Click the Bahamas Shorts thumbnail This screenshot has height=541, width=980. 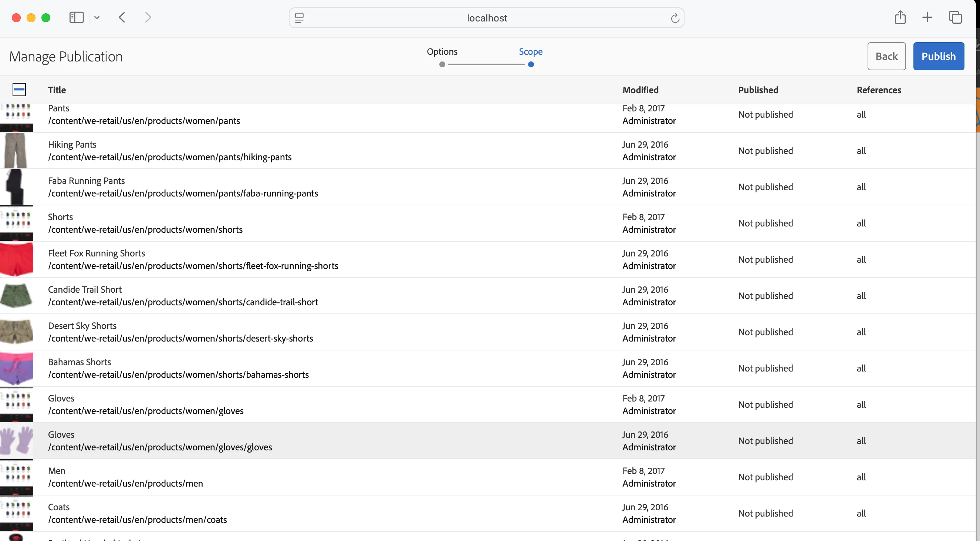point(16,368)
